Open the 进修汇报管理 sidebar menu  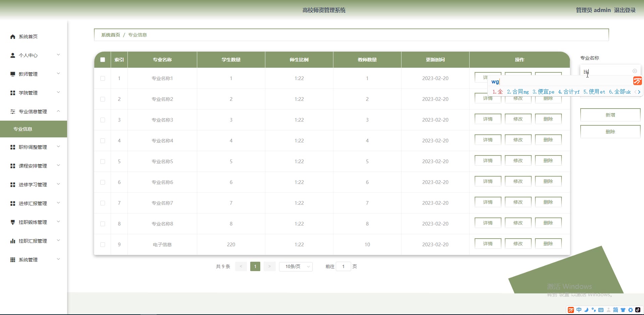[x=34, y=203]
